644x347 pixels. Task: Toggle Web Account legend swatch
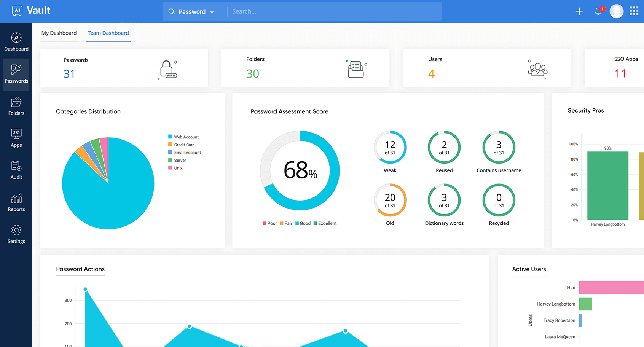[x=171, y=137]
